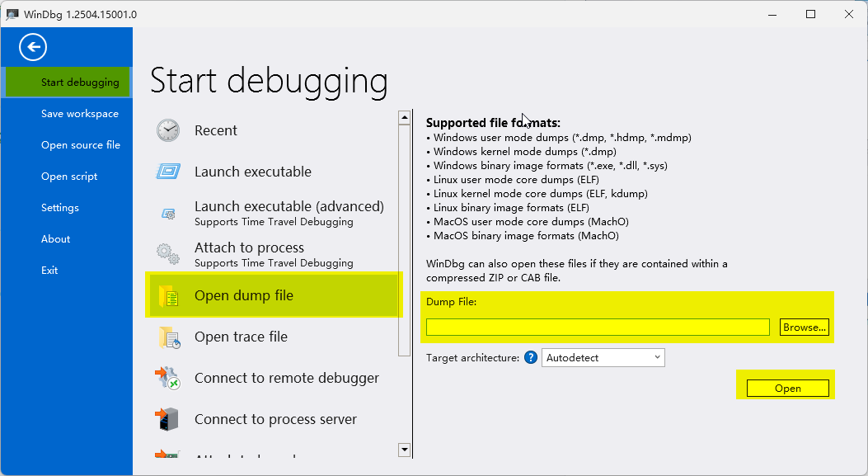Choose Save workspace in the sidebar
This screenshot has width=868, height=476.
click(x=80, y=114)
